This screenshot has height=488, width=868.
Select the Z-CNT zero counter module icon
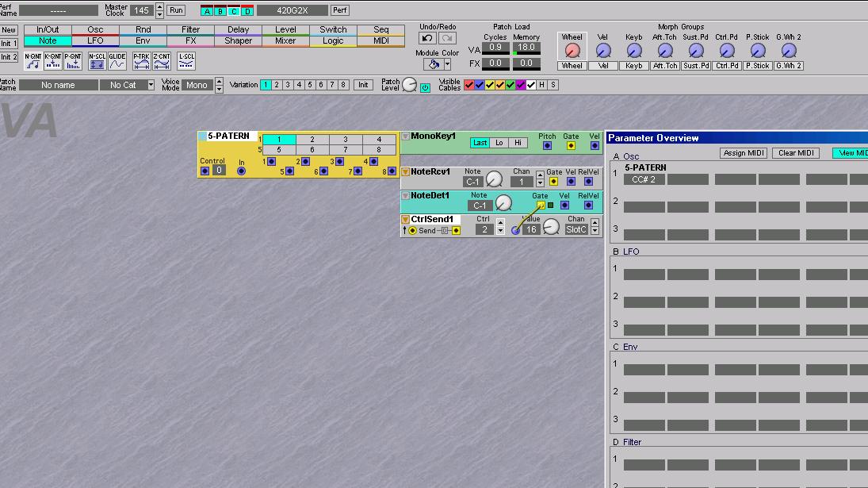coord(162,61)
